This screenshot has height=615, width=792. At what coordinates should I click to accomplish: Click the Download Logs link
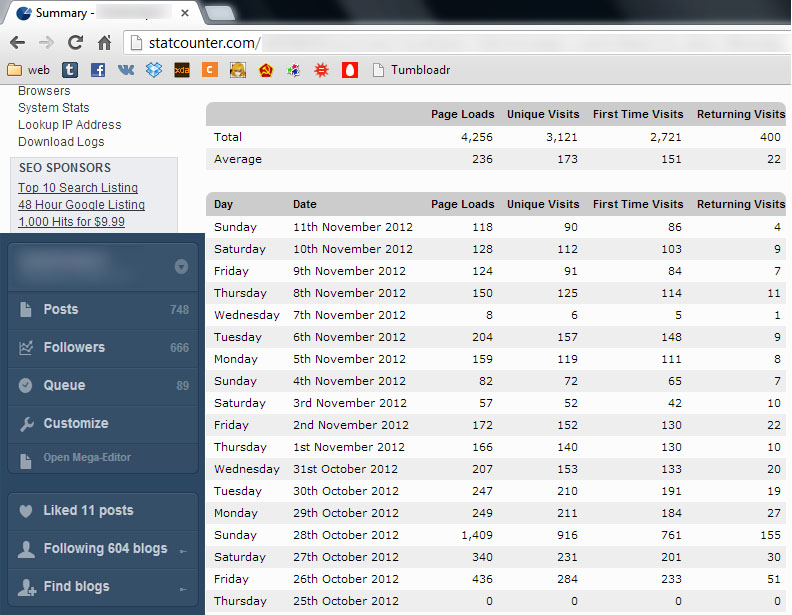61,142
